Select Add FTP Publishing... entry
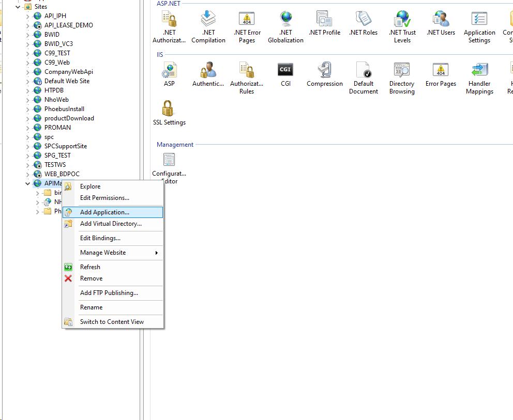The height and width of the screenshot is (420, 513). point(113,293)
